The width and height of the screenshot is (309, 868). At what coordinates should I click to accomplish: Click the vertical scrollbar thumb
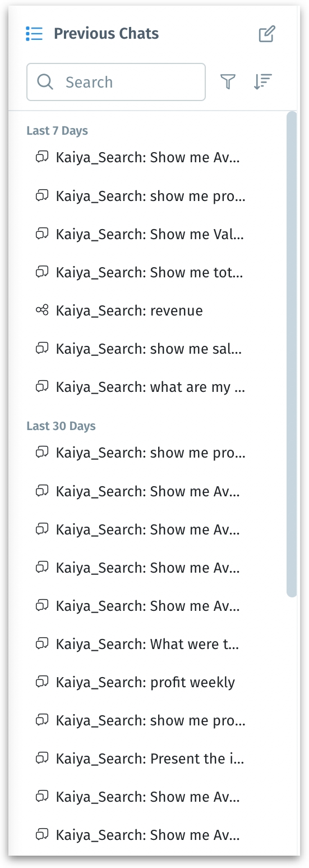[292, 354]
